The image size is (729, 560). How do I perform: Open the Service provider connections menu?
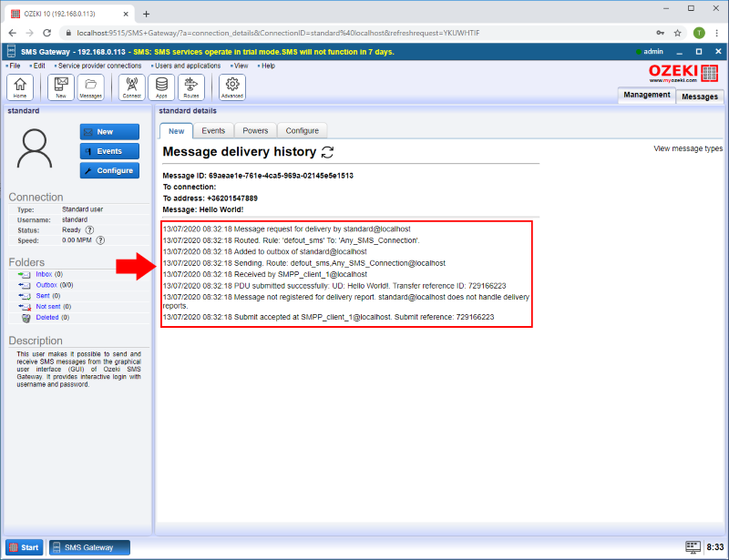pyautogui.click(x=99, y=66)
